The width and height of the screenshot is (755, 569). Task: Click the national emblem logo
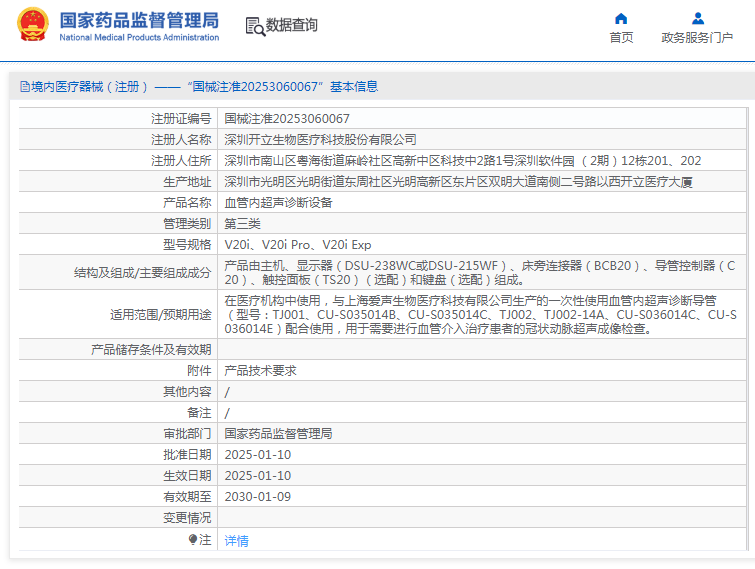point(33,24)
